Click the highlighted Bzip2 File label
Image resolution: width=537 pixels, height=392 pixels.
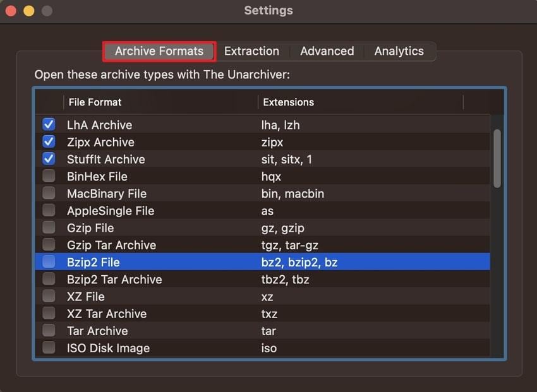(x=94, y=263)
